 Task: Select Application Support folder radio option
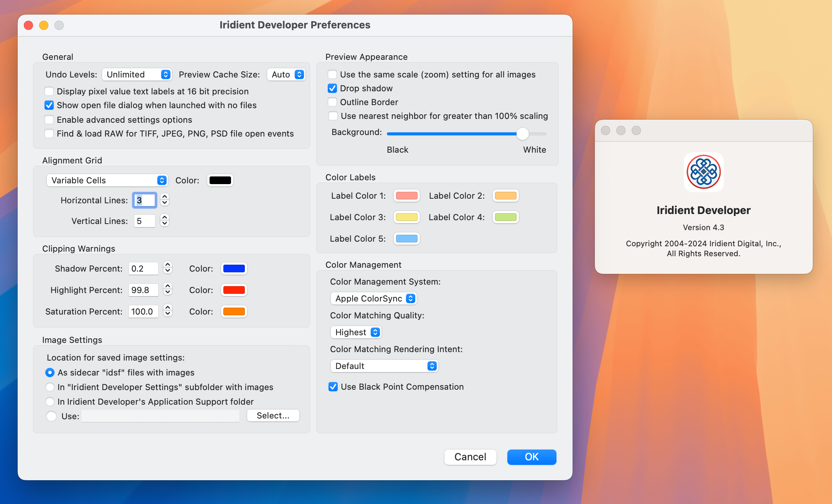(50, 402)
